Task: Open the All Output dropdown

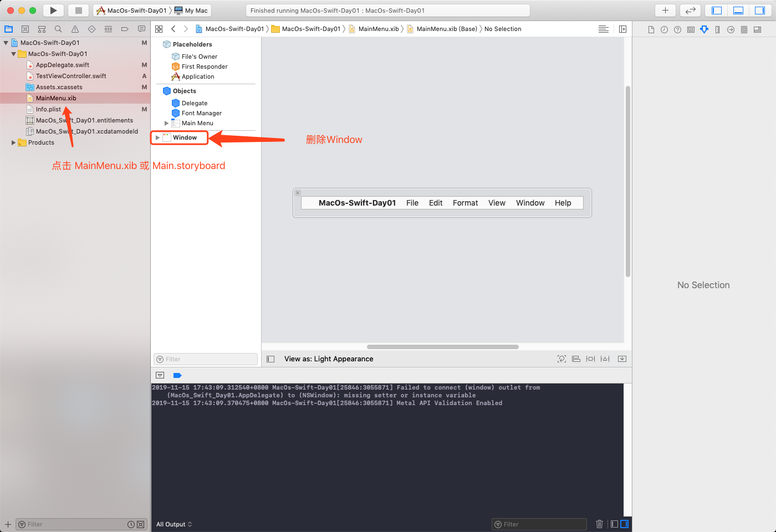Action: pyautogui.click(x=174, y=524)
